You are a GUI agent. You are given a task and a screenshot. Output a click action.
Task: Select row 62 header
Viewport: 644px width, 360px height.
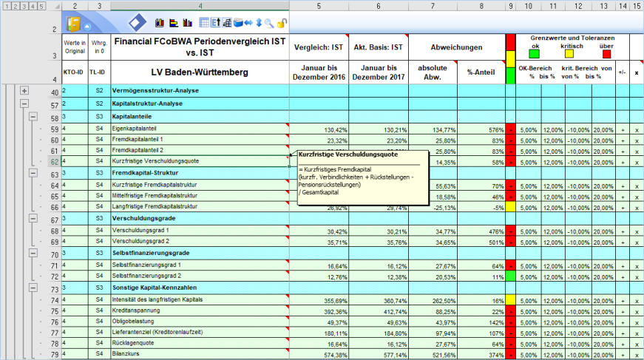pos(55,160)
